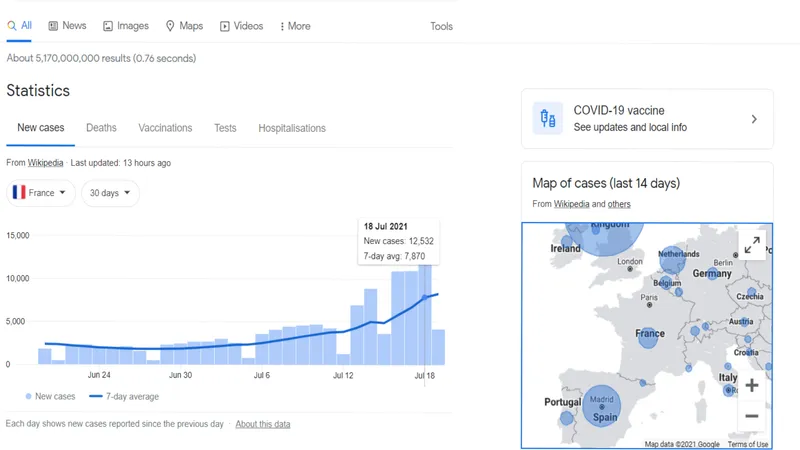Switch to the Images search tab
The width and height of the screenshot is (800, 450).
tap(126, 26)
